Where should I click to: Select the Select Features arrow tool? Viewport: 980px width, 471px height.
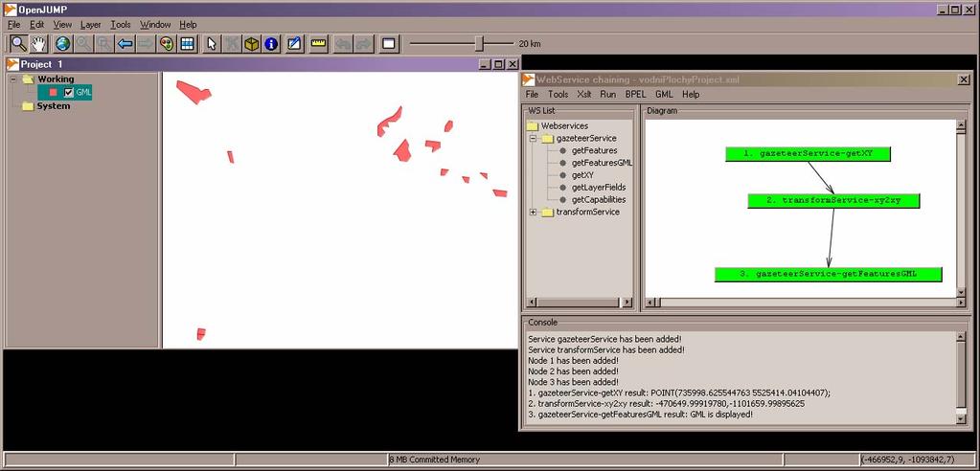(x=212, y=44)
